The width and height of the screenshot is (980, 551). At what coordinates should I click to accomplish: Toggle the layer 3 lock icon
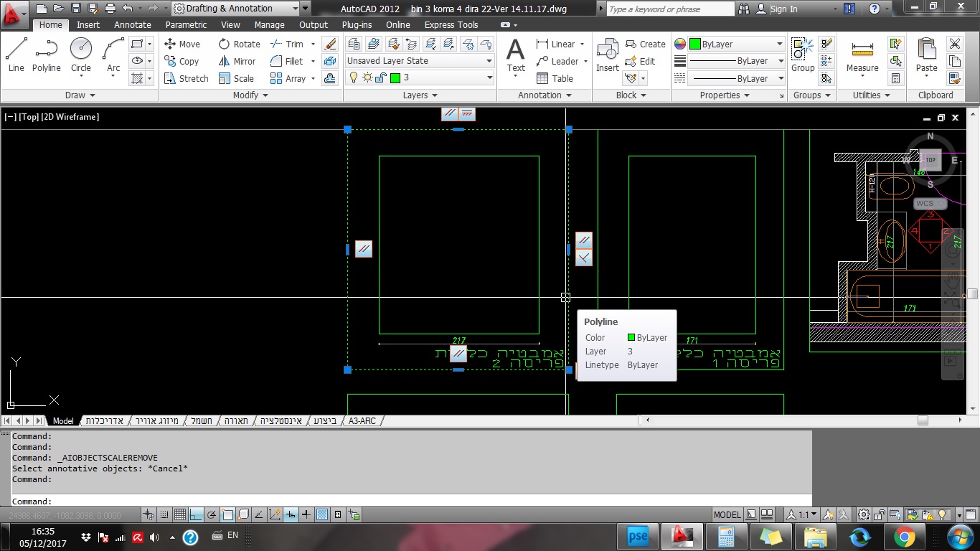pos(381,77)
